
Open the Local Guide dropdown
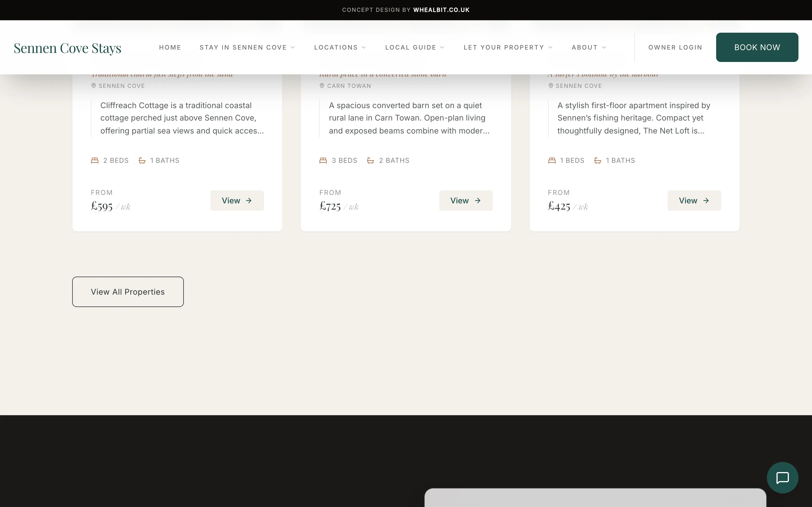[x=415, y=47]
